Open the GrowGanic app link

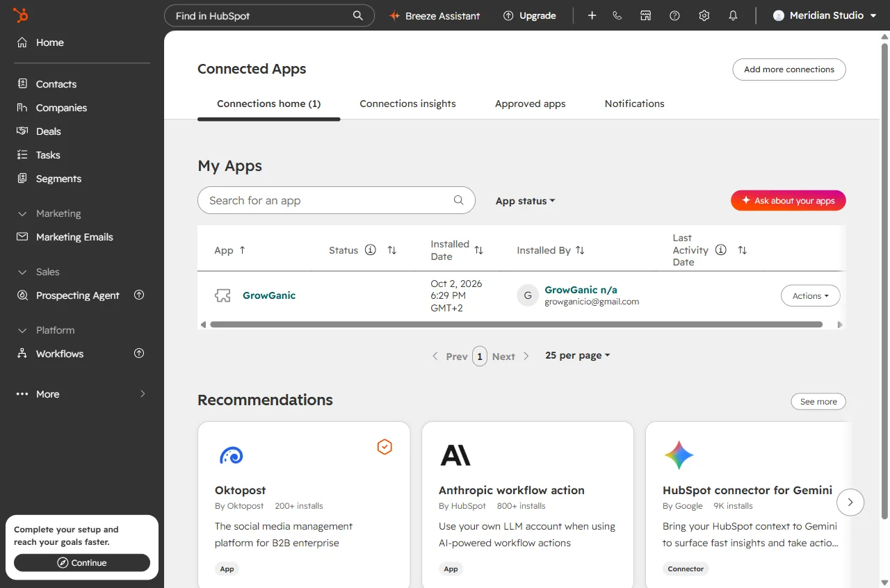pyautogui.click(x=269, y=295)
